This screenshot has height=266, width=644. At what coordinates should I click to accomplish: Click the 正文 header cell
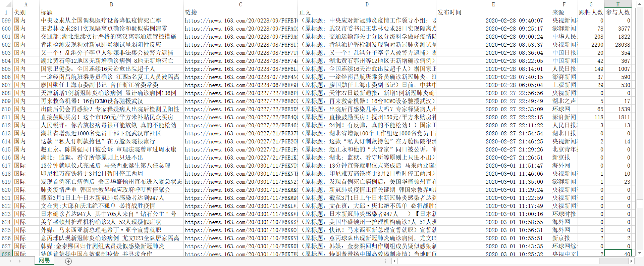point(367,12)
